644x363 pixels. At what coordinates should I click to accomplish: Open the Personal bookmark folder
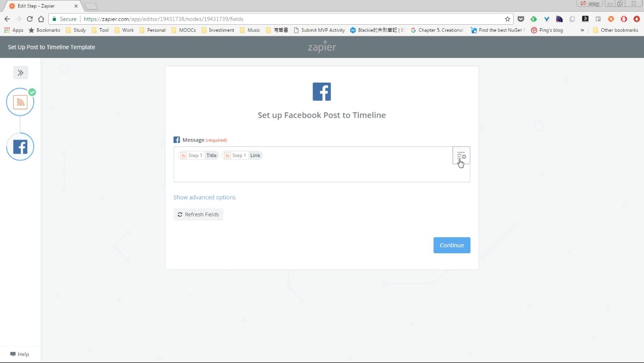pyautogui.click(x=152, y=30)
